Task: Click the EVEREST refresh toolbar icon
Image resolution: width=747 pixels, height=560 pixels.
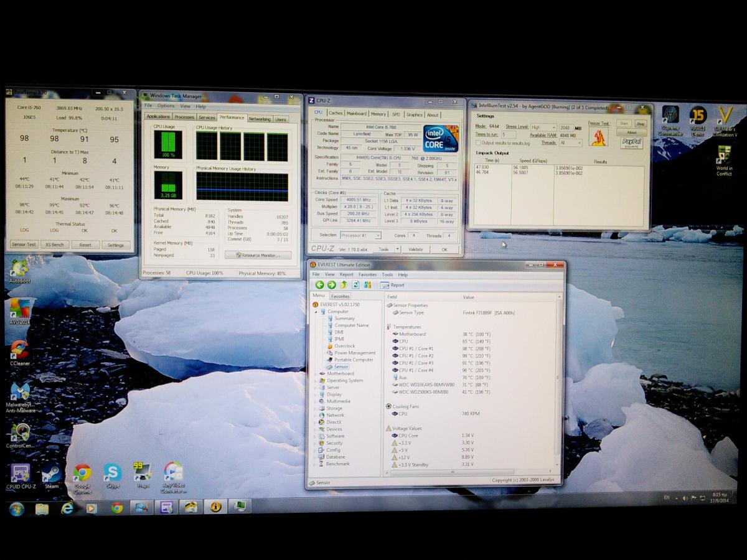Action: coord(355,285)
